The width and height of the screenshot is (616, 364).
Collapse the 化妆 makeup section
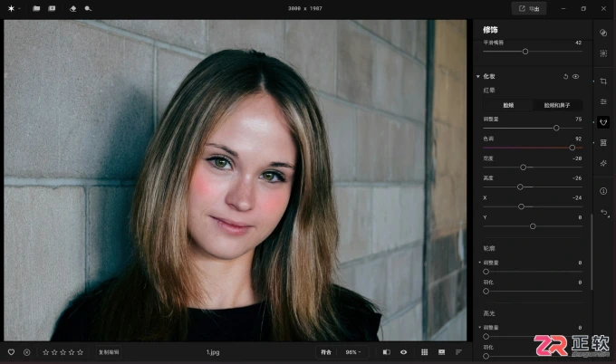pyautogui.click(x=478, y=77)
